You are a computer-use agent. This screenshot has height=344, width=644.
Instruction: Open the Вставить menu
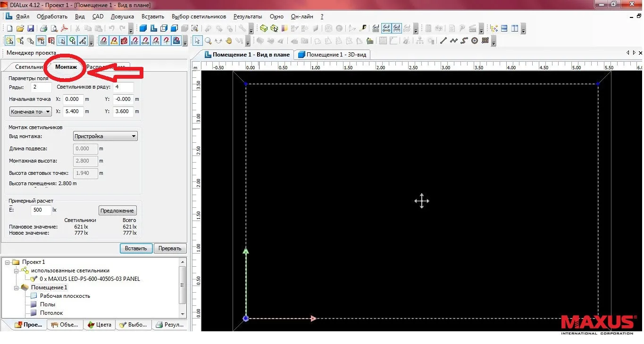click(153, 16)
